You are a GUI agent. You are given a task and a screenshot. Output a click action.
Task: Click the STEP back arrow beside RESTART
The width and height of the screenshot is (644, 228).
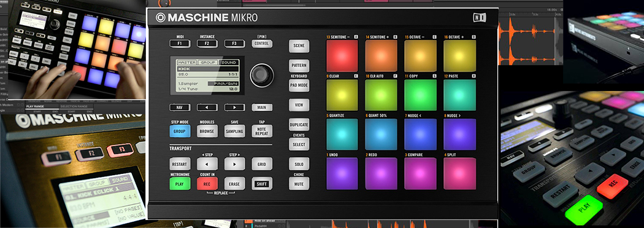[207, 164]
